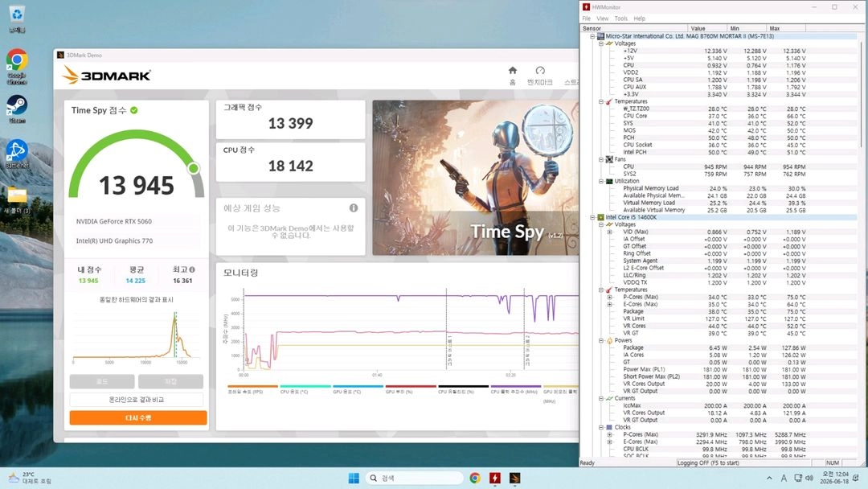Open the Tools menu in HWMonitor
Screen dimensions: 868x489
[621, 18]
